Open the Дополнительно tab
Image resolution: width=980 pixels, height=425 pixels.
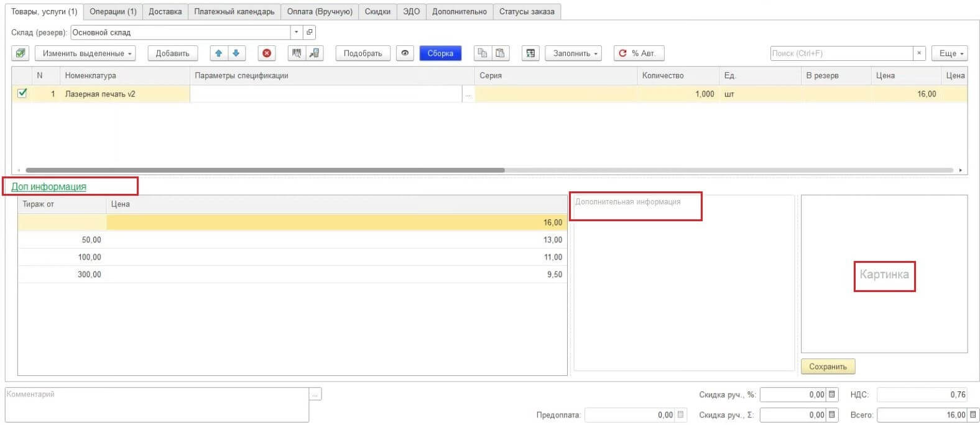(x=460, y=12)
